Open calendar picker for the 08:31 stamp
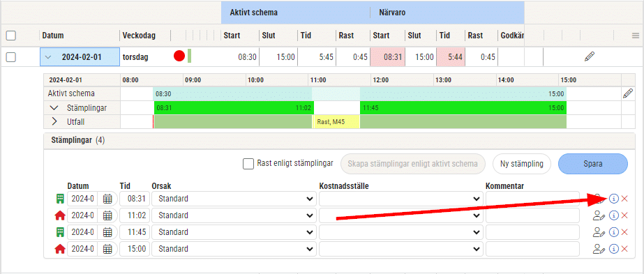 pyautogui.click(x=107, y=199)
